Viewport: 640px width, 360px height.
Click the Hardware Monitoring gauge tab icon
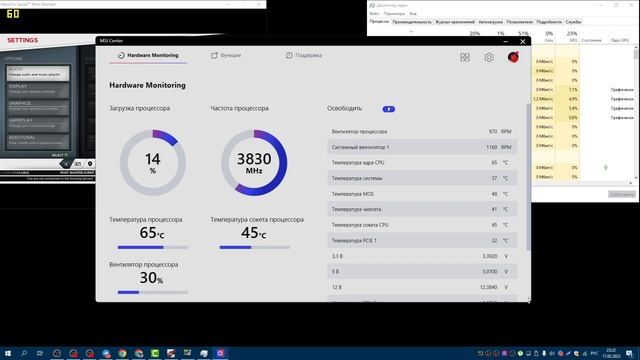tap(121, 55)
